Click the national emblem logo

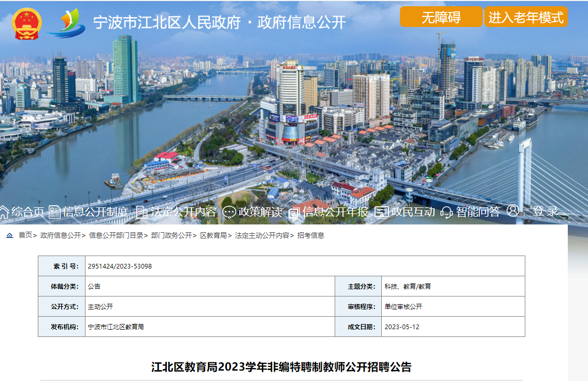26,24
